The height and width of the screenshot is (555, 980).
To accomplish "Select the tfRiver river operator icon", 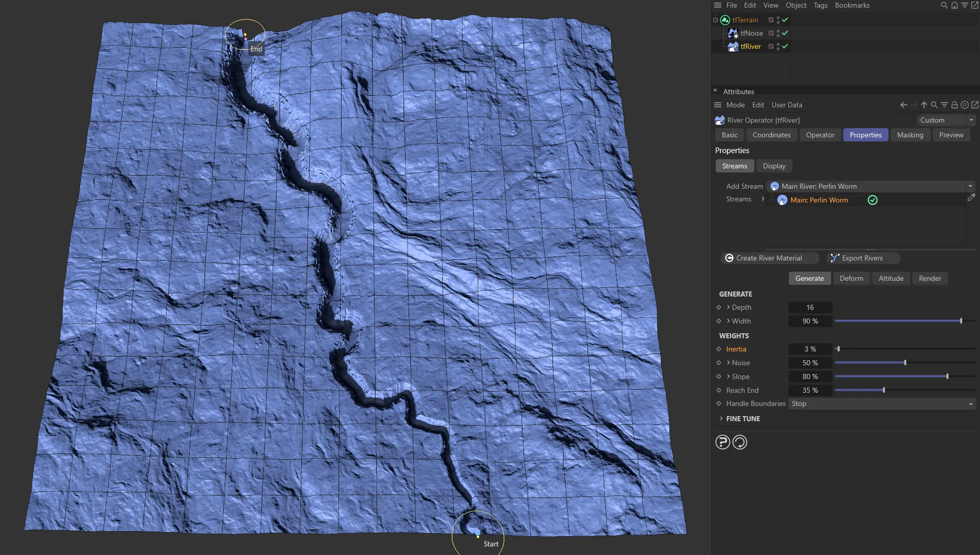I will click(x=733, y=46).
